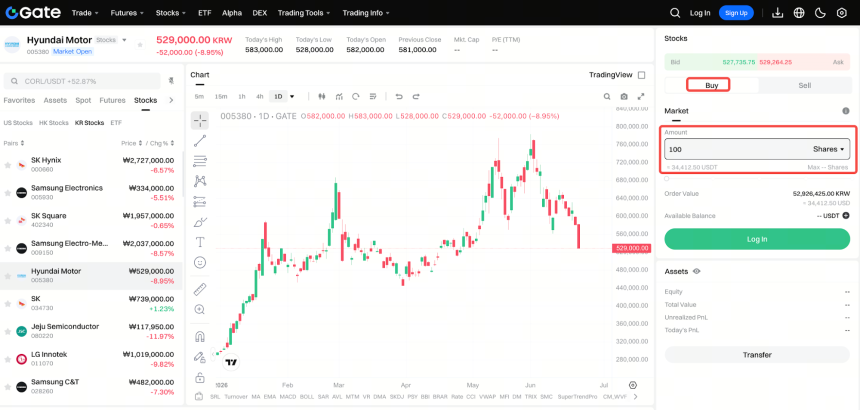Select the crosshair cursor tool
The width and height of the screenshot is (860, 410).
tap(200, 120)
